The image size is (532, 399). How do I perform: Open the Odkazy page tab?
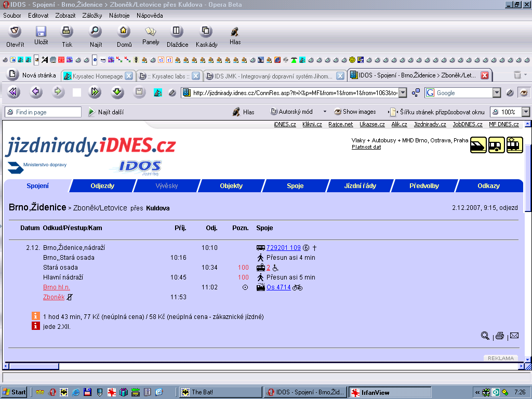click(488, 186)
